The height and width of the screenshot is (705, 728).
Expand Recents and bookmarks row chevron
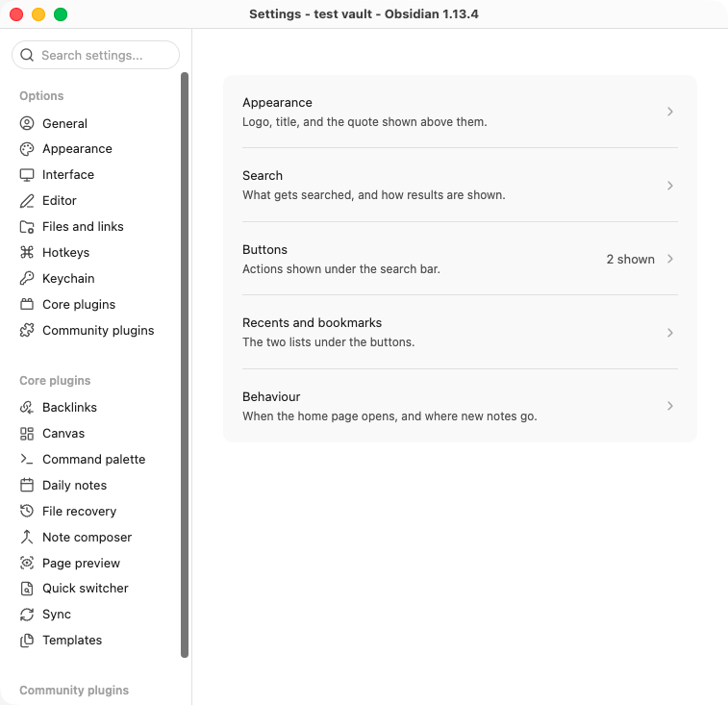pos(670,333)
